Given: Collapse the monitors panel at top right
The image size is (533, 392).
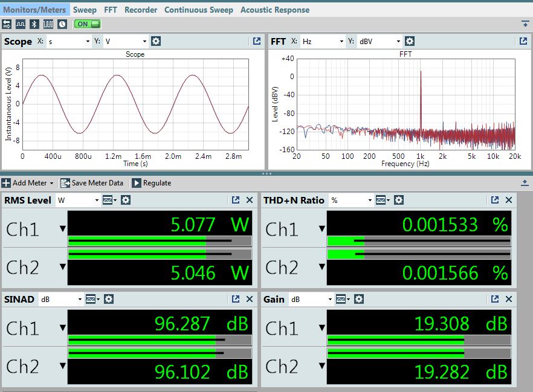Looking at the screenshot, I should (525, 24).
